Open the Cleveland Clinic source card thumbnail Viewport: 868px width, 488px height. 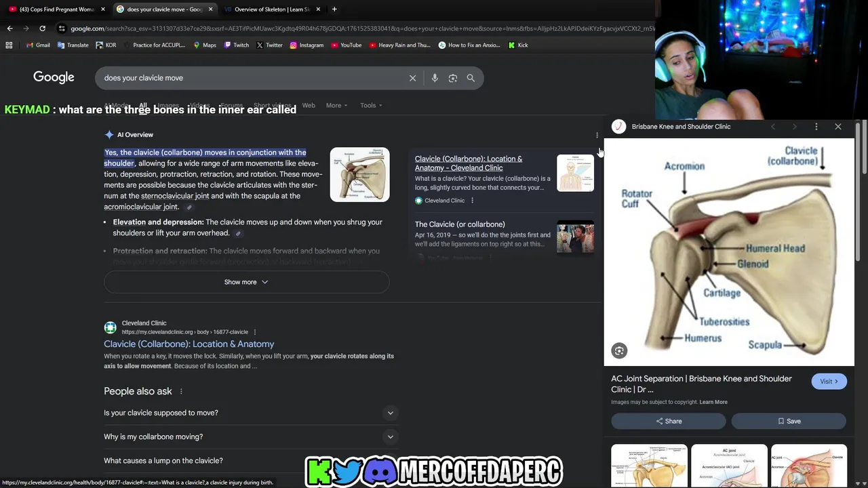pos(575,173)
